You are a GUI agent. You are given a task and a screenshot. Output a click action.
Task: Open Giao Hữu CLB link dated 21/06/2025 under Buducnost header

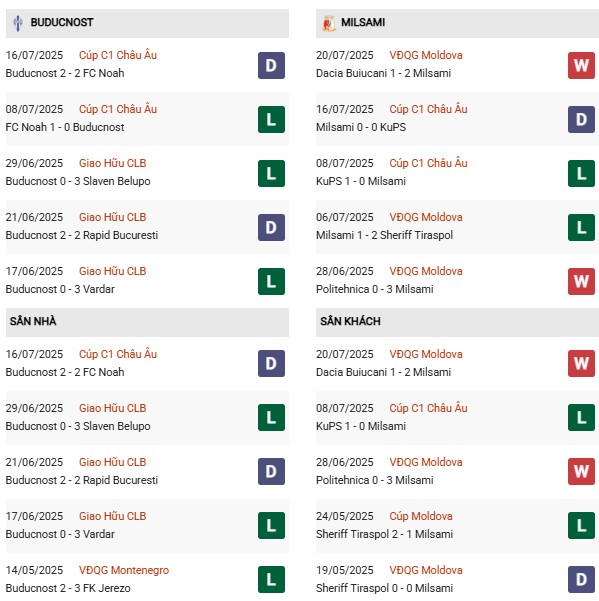pyautogui.click(x=112, y=217)
